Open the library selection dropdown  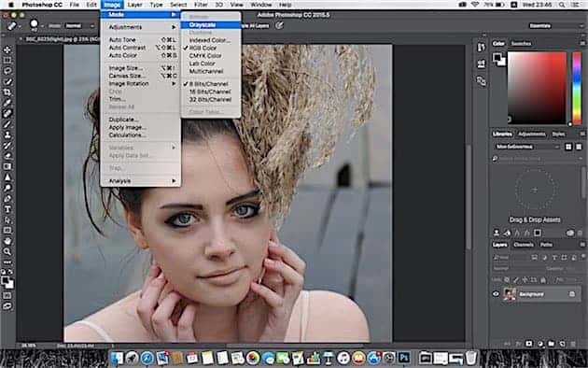click(527, 147)
